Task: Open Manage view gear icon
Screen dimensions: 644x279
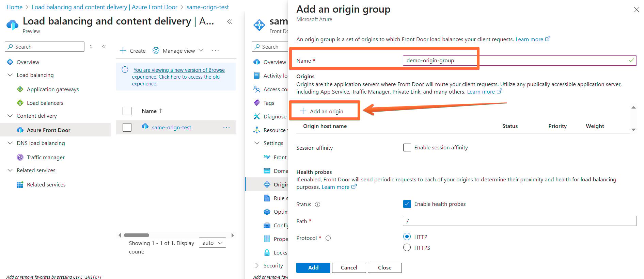Action: click(156, 50)
